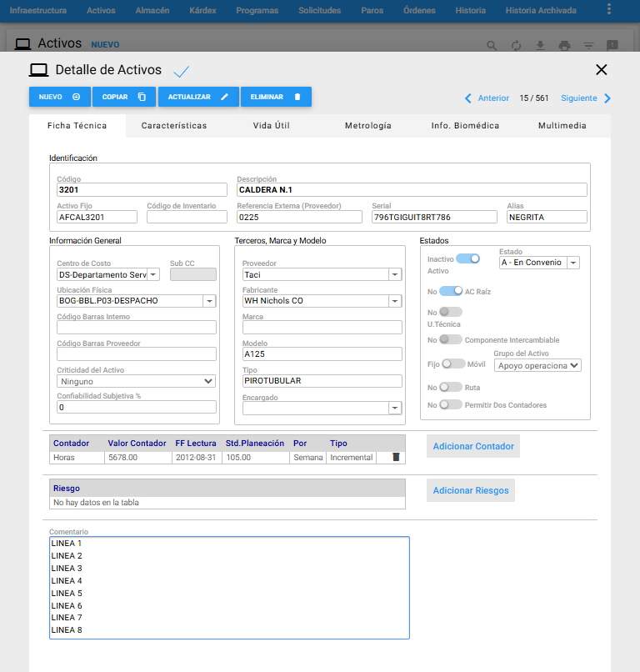Go to Siguiente record
This screenshot has height=672, width=640.
pos(578,98)
